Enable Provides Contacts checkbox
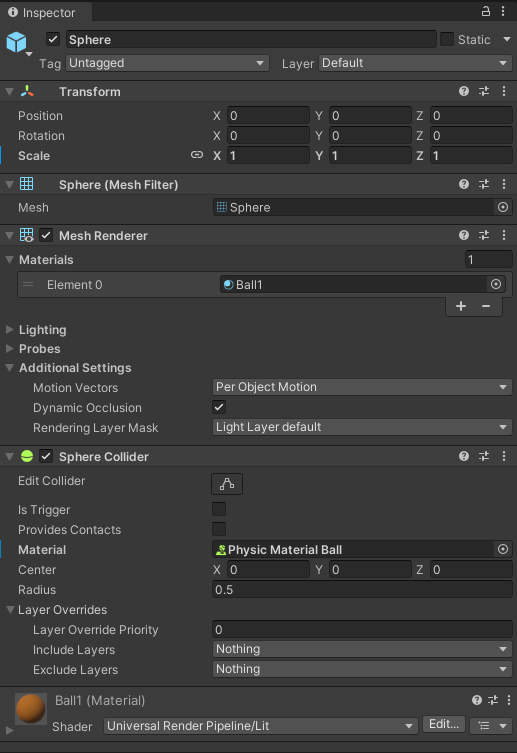The width and height of the screenshot is (517, 753). click(x=219, y=529)
